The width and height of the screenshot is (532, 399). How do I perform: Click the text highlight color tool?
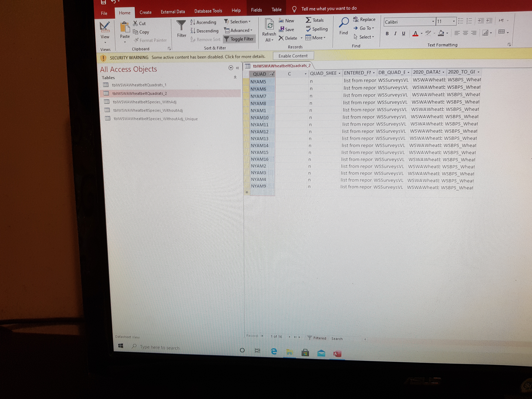coord(428,33)
